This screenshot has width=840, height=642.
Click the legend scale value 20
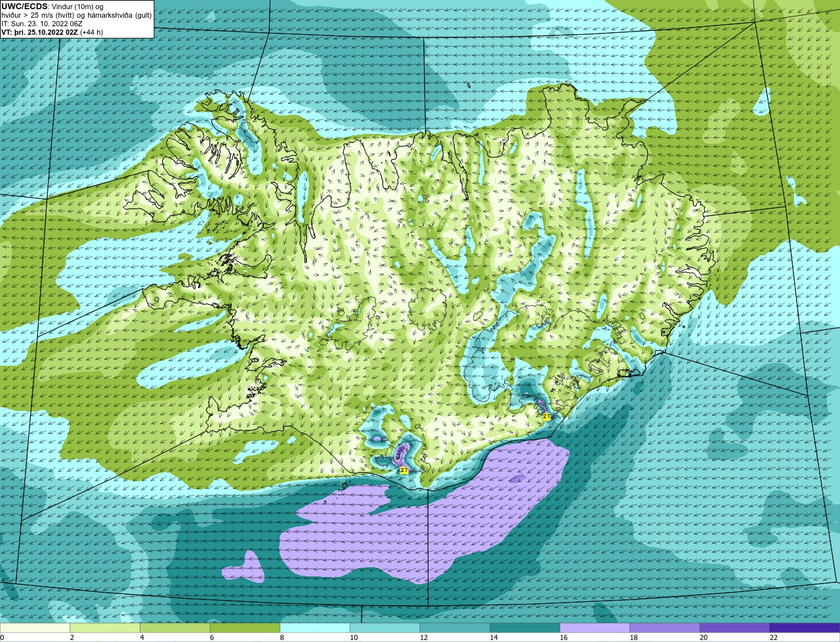click(x=703, y=637)
